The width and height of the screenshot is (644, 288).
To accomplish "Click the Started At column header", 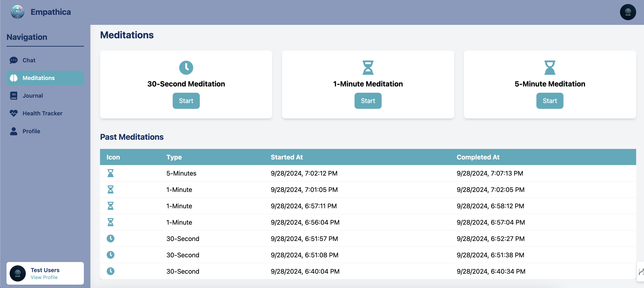I will 287,157.
